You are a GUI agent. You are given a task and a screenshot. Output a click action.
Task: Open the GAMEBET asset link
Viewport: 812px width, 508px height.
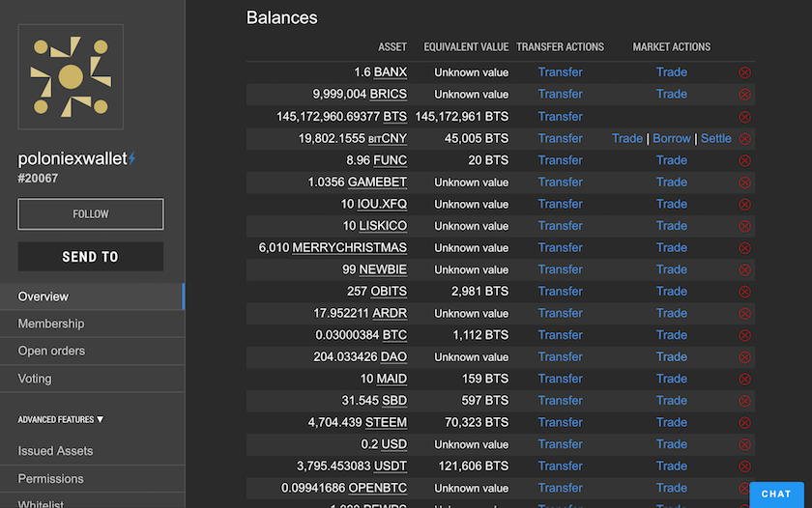pyautogui.click(x=377, y=183)
